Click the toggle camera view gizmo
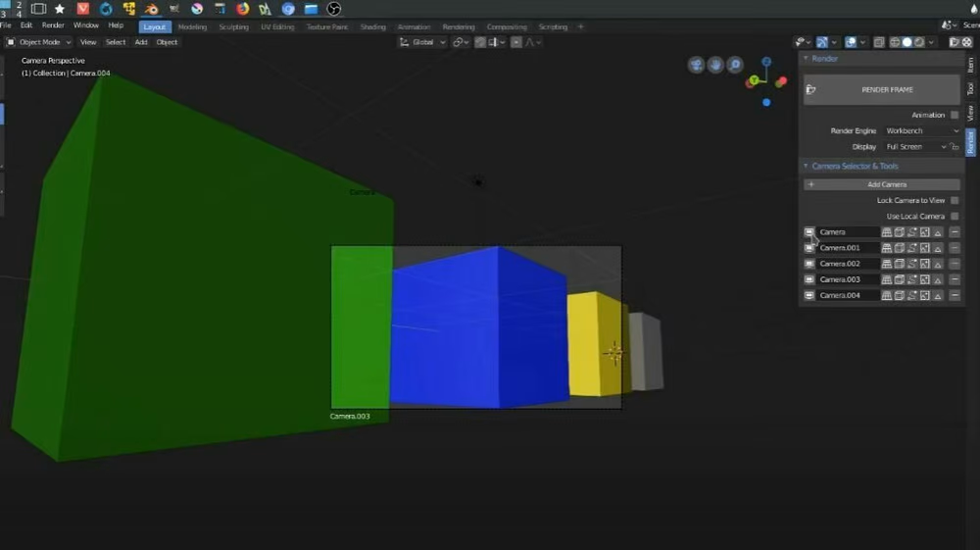The height and width of the screenshot is (550, 980). click(697, 65)
